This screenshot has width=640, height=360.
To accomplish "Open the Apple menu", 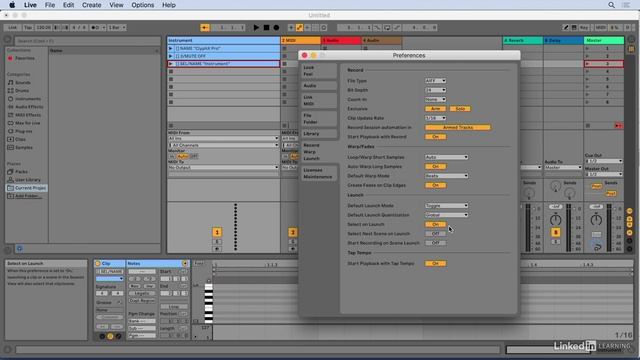I will [12, 5].
